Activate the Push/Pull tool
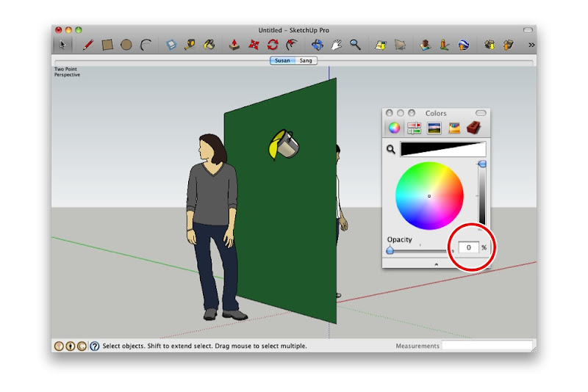Viewport: 588px width, 392px height. [x=234, y=45]
